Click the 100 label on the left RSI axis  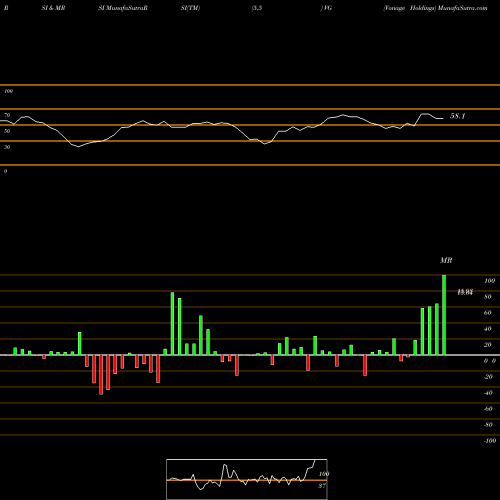pos(8,91)
